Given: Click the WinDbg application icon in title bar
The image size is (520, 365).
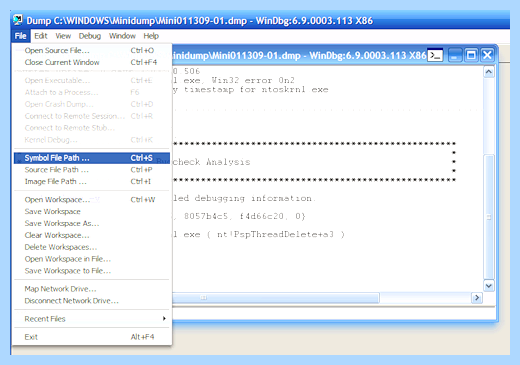Looking at the screenshot, I should tap(18, 20).
